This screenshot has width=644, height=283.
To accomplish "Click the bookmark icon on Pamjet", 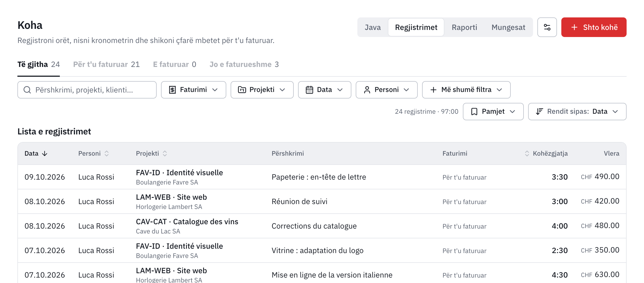I will click(x=474, y=112).
